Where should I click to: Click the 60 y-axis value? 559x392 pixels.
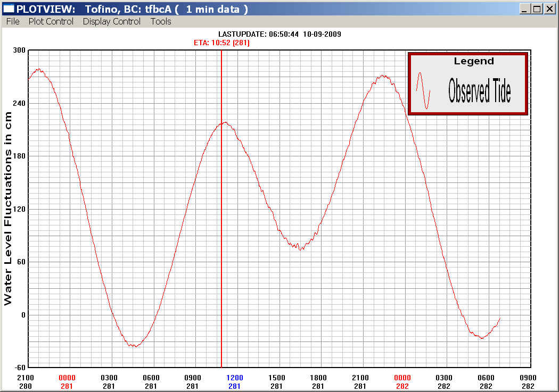point(21,262)
